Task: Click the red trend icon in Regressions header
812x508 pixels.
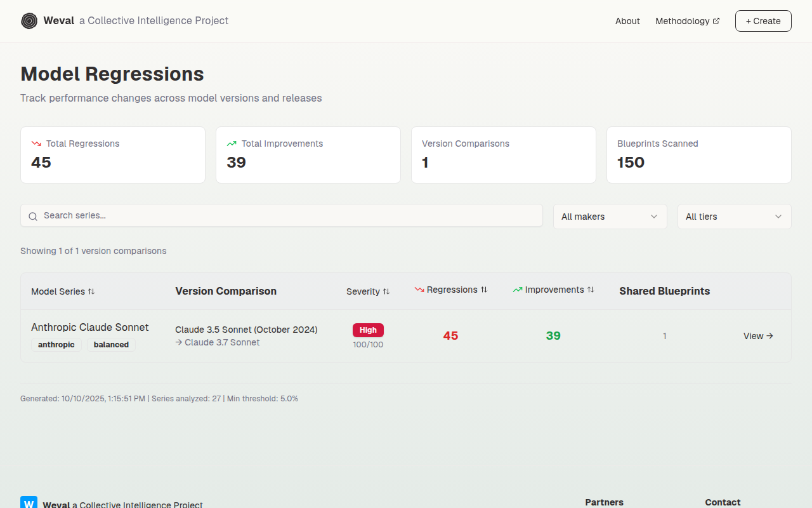Action: pos(419,290)
